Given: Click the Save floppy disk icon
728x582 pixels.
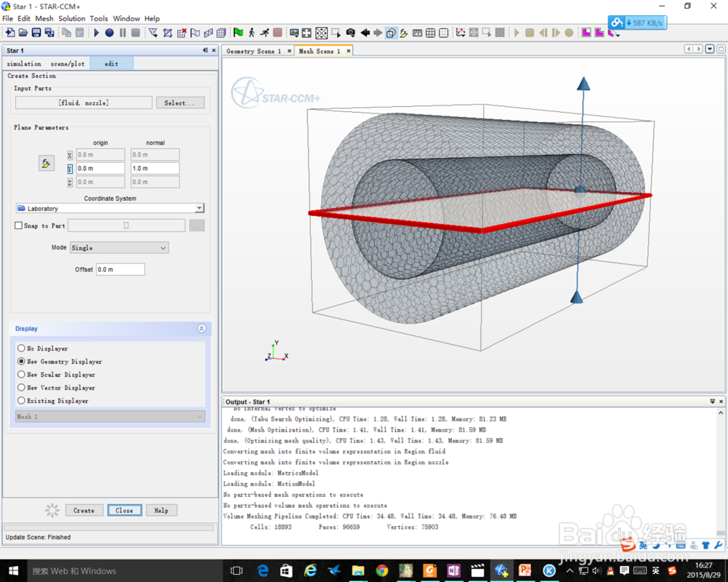Looking at the screenshot, I should [x=36, y=33].
